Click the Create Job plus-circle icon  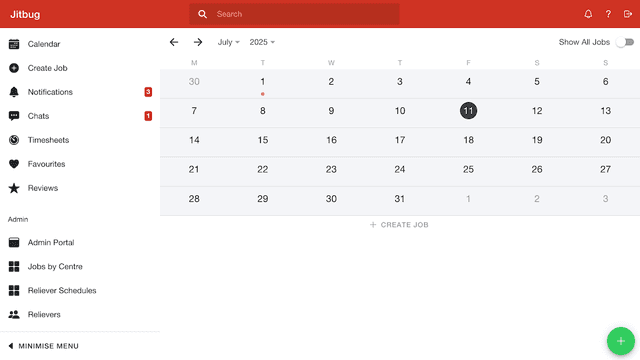coord(14,68)
